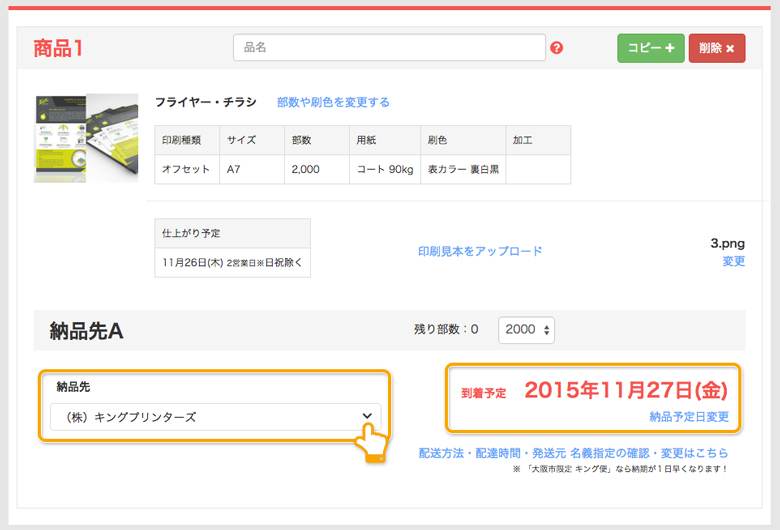The image size is (780, 530).
Task: Open the 納品予定日変更 link
Action: [x=689, y=416]
